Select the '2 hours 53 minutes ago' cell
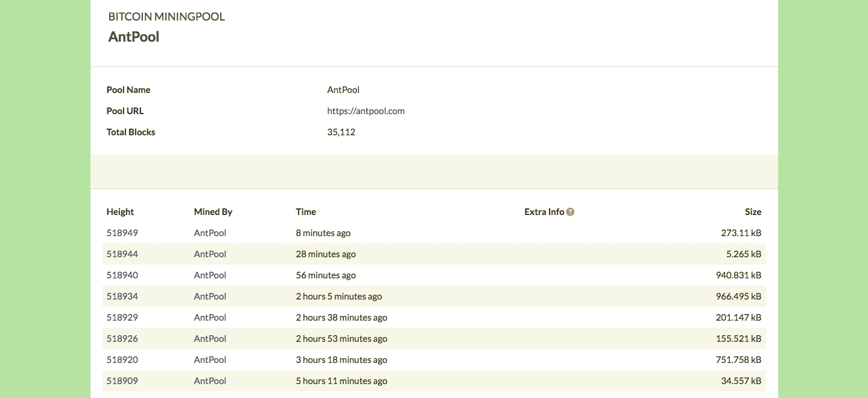The image size is (868, 398). point(341,339)
